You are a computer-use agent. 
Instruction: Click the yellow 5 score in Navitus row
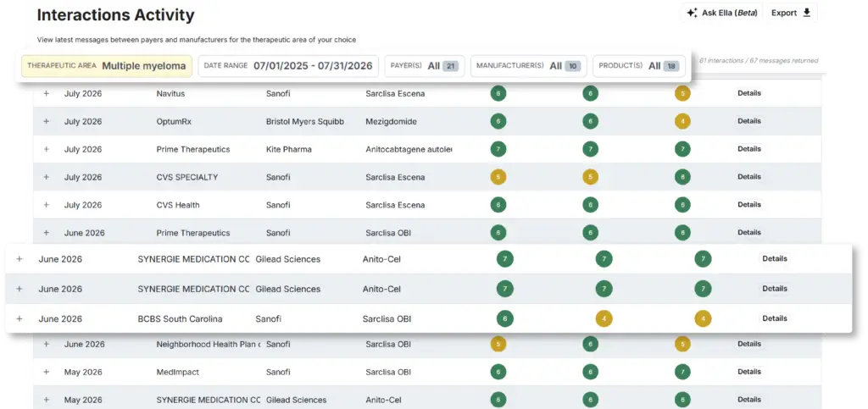(x=682, y=93)
